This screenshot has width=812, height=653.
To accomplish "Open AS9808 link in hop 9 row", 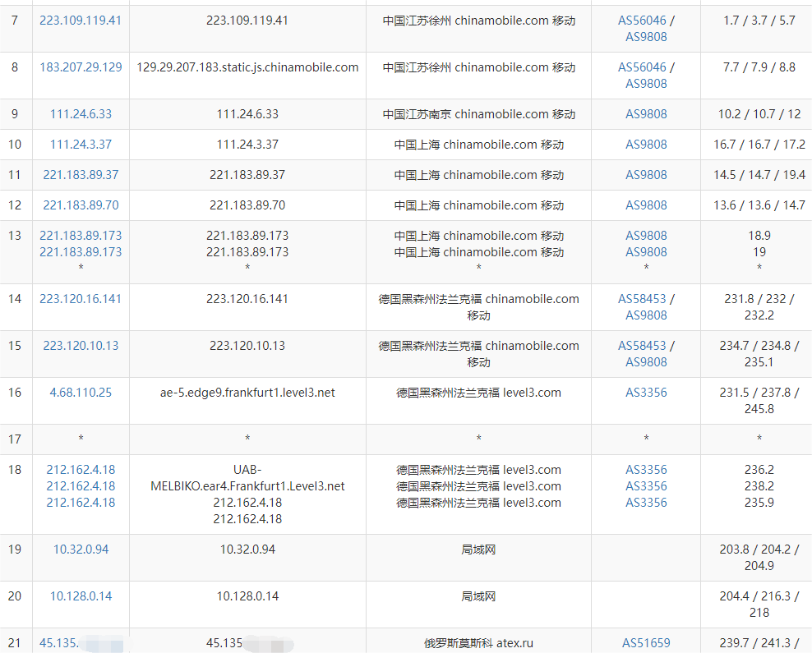I will click(646, 114).
